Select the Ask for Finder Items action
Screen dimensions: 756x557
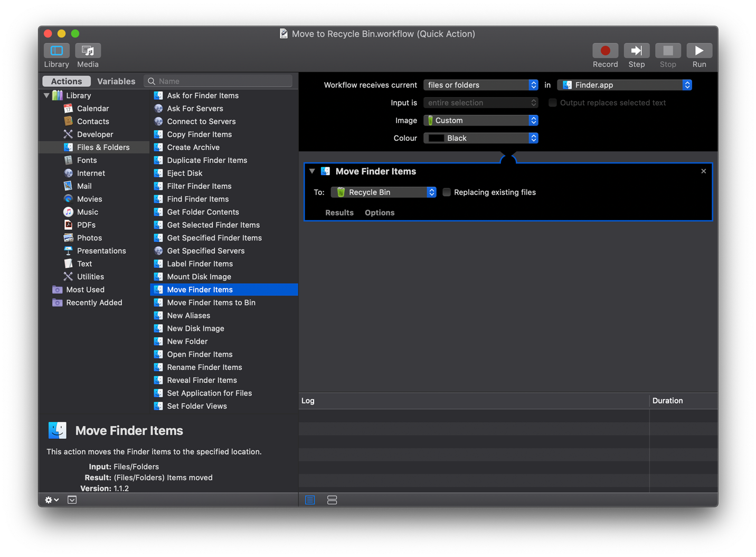click(x=224, y=95)
